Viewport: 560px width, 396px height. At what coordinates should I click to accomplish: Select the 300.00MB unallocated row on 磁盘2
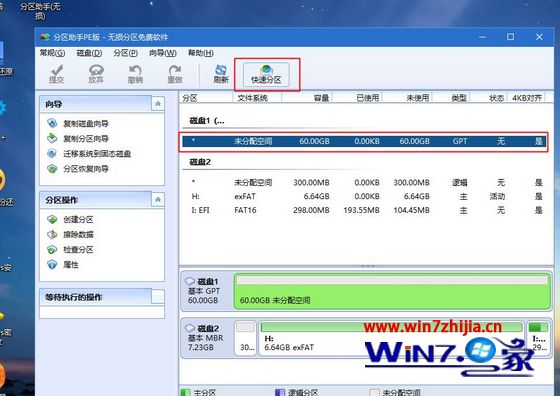364,182
